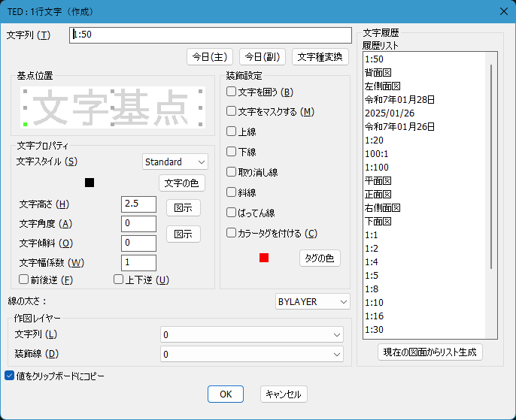Click the 文字傾斜 input field
The height and width of the screenshot is (420, 516).
[139, 243]
